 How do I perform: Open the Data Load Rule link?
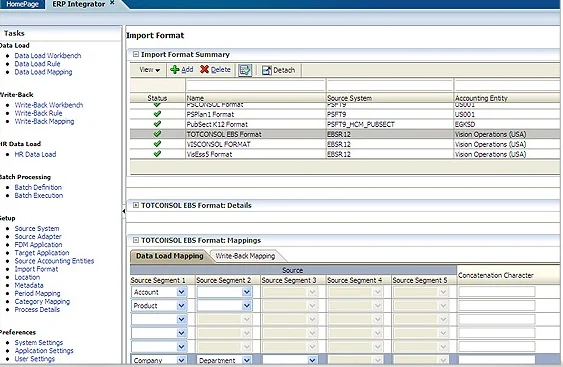(37, 64)
